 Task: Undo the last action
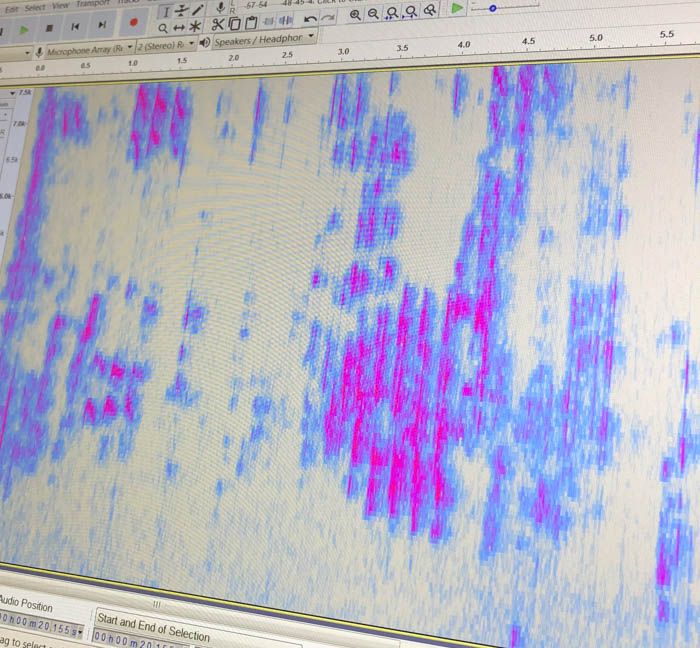tap(310, 19)
